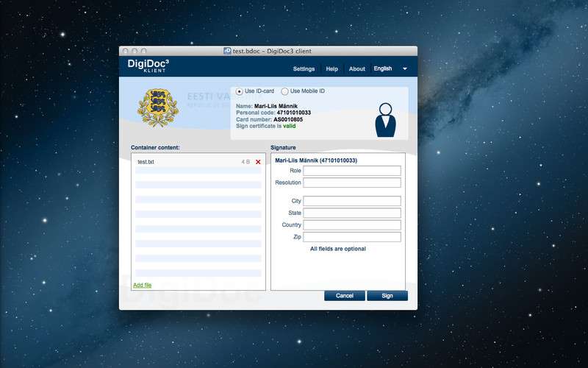Select the Use Mobile ID radio button
This screenshot has height=368, width=588.
pyautogui.click(x=284, y=91)
